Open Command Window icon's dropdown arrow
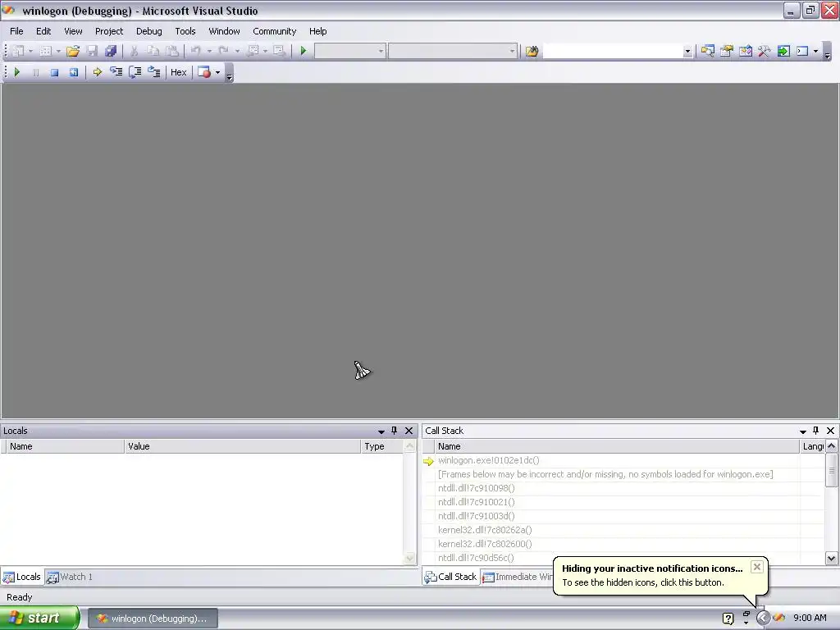 (815, 51)
